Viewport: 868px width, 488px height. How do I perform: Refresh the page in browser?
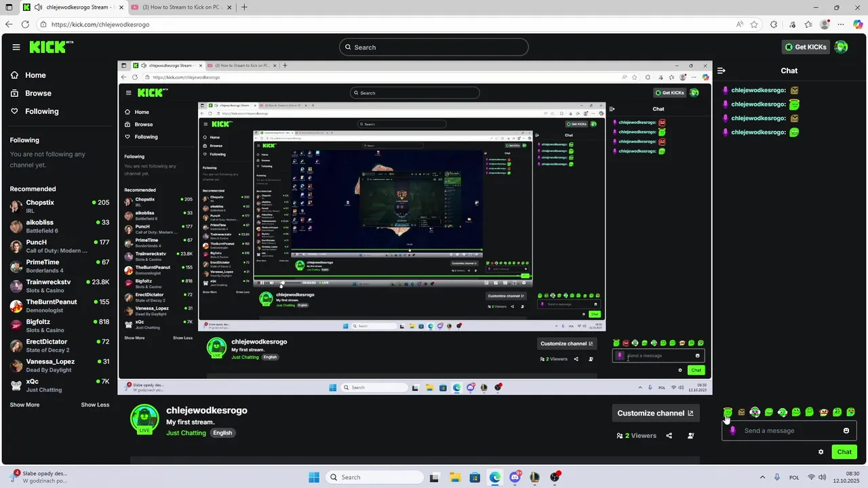point(25,24)
